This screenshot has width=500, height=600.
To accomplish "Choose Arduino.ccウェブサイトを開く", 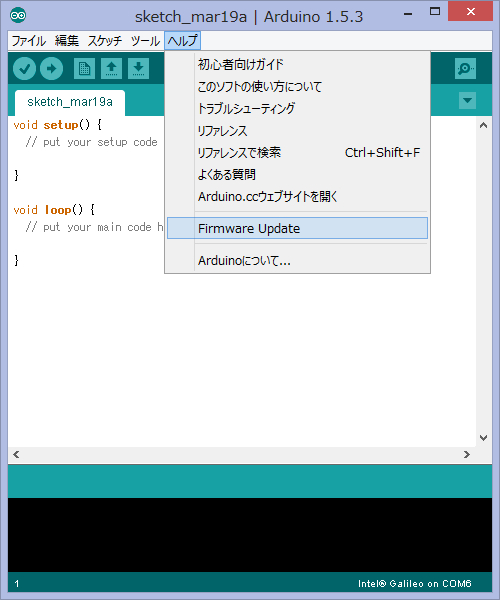I will [x=298, y=197].
